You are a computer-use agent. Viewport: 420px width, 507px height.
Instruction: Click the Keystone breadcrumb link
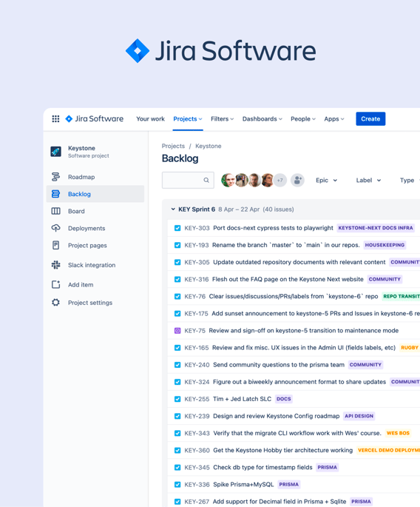(209, 146)
